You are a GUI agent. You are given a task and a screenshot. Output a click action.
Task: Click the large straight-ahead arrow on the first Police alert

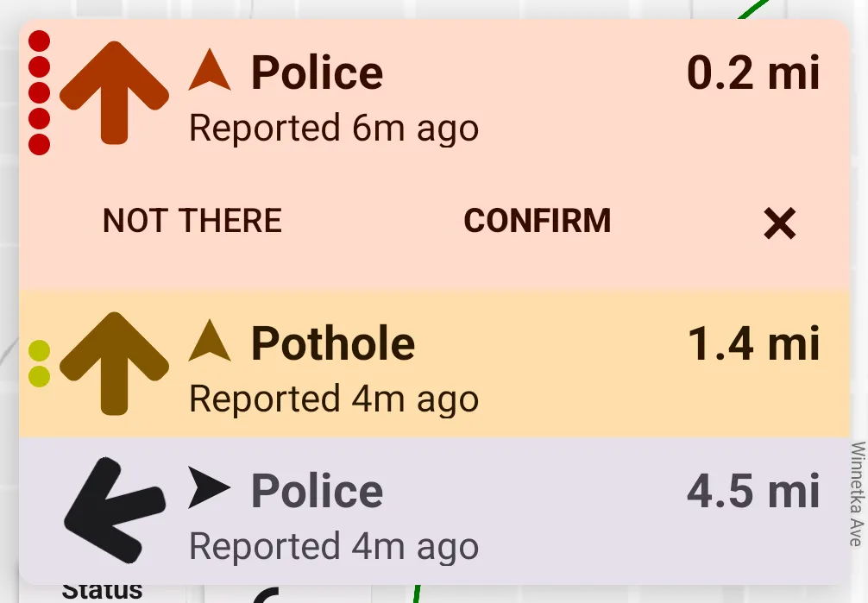(115, 92)
